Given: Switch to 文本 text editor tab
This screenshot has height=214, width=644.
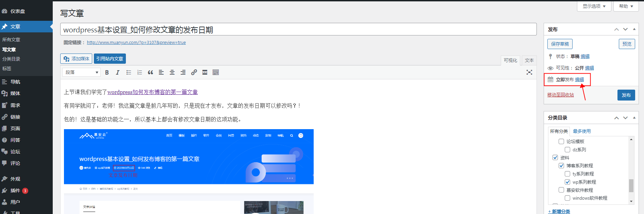Looking at the screenshot, I should coord(529,60).
